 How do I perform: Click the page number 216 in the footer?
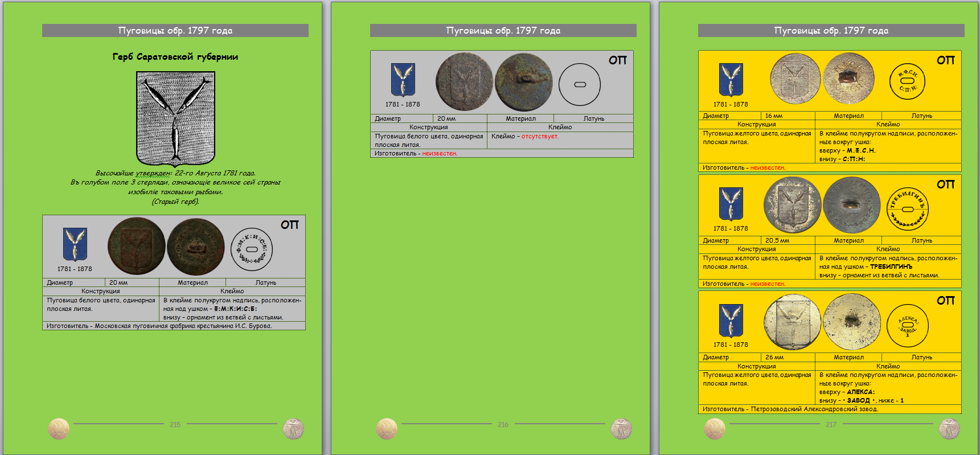click(503, 425)
